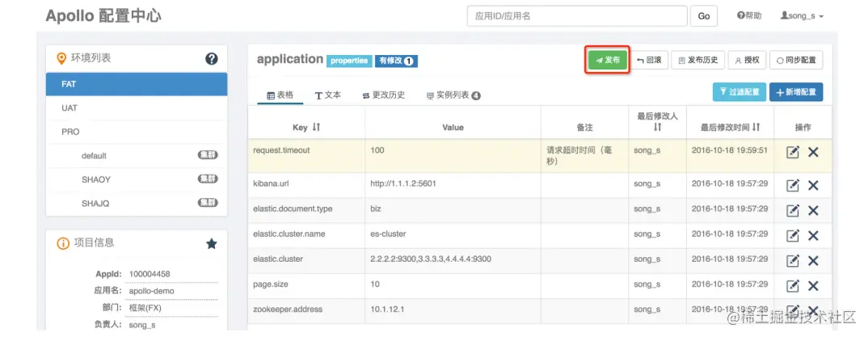The width and height of the screenshot is (868, 337).
Task: Focus the 应用ID/应用名 search field
Action: pyautogui.click(x=577, y=16)
